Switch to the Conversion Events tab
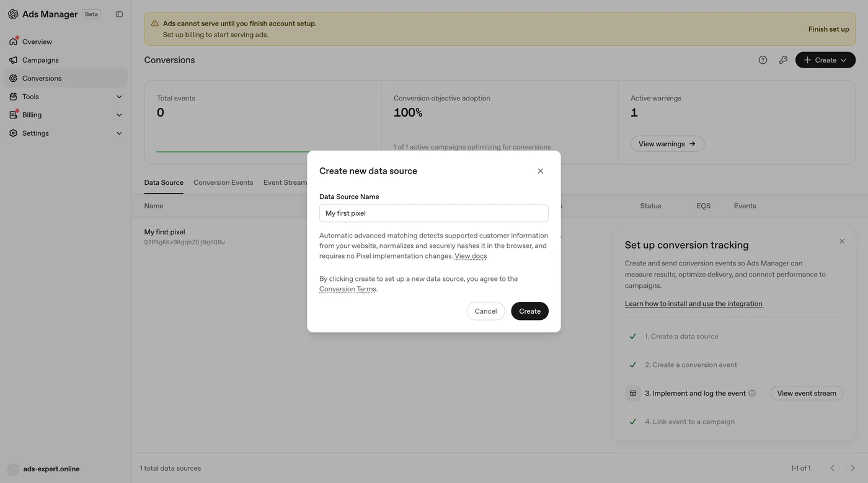Screen dimensions: 868x483 [223, 183]
